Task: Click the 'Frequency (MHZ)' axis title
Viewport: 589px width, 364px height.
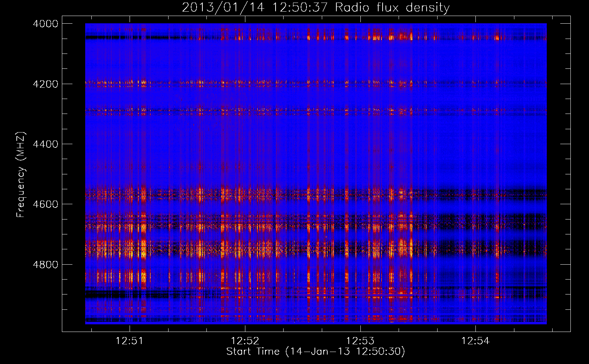Action: click(x=21, y=175)
